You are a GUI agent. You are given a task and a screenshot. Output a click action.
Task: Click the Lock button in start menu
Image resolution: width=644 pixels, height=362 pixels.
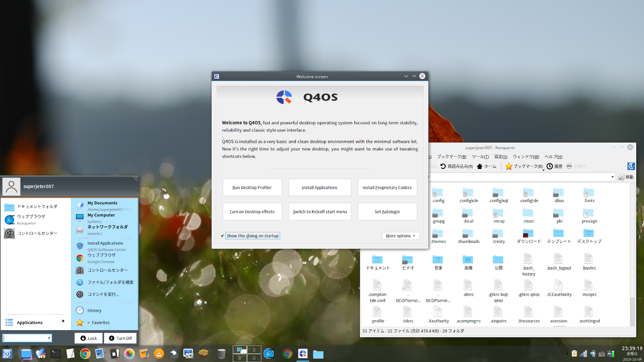click(89, 338)
